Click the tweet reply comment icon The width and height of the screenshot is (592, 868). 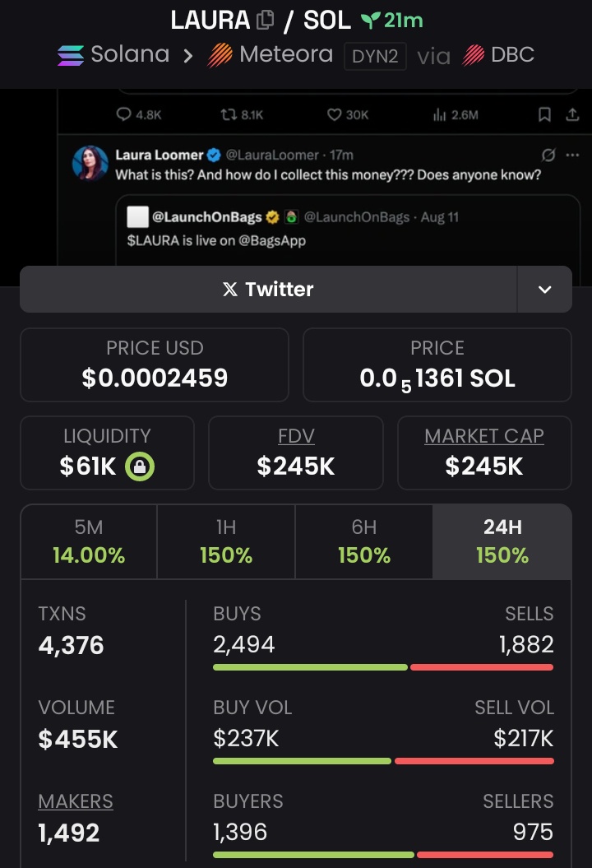point(123,114)
